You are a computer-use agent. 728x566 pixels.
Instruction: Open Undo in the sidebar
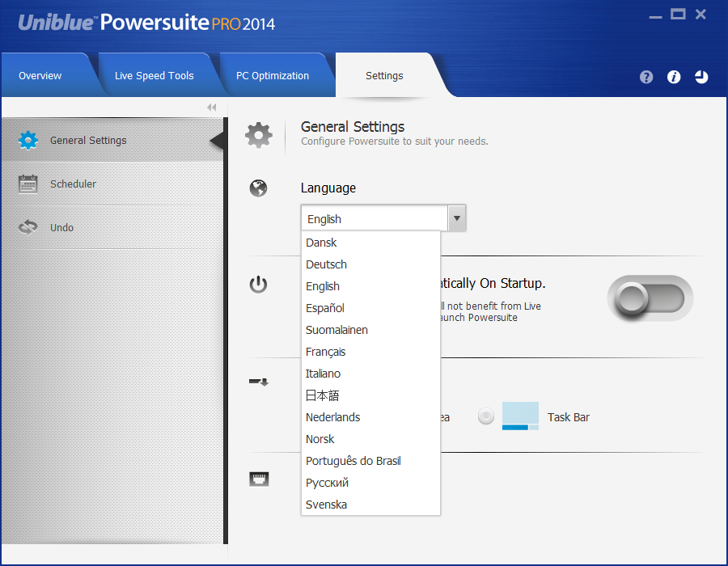click(112, 227)
